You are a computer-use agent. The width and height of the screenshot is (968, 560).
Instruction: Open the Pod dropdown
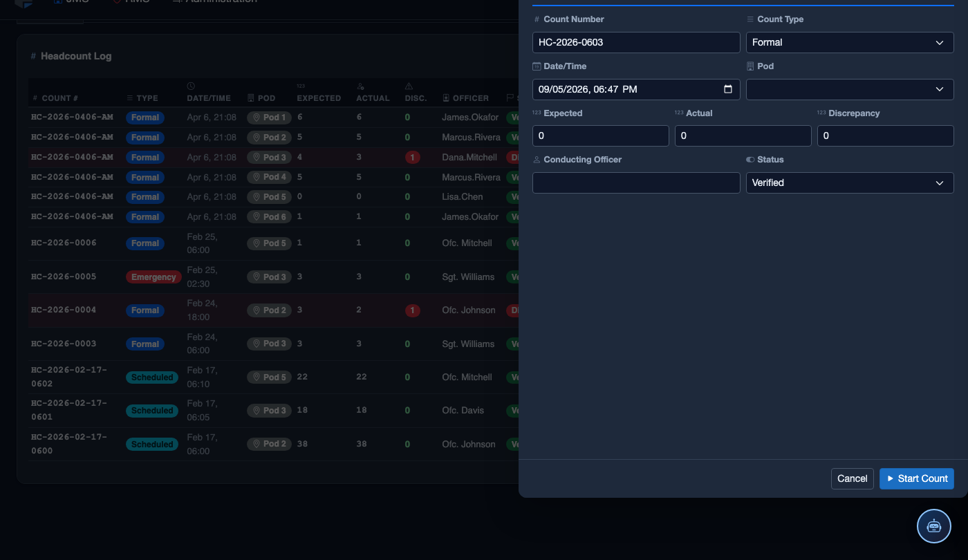tap(850, 89)
